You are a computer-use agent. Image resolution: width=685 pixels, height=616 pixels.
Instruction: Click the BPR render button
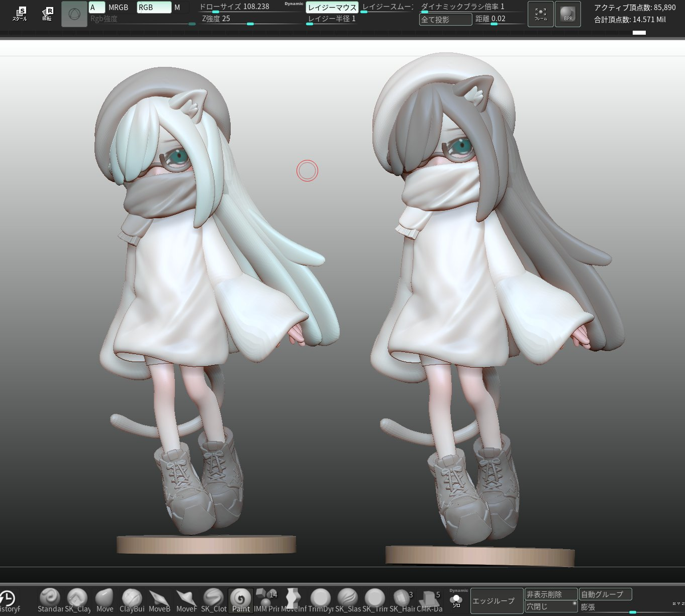pyautogui.click(x=568, y=14)
